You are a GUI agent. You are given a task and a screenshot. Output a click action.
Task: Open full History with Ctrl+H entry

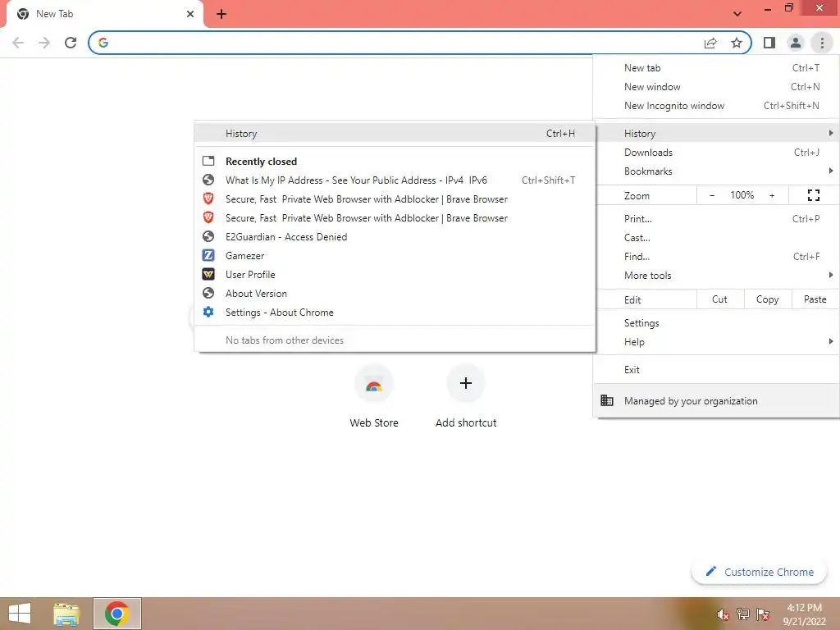coord(395,134)
